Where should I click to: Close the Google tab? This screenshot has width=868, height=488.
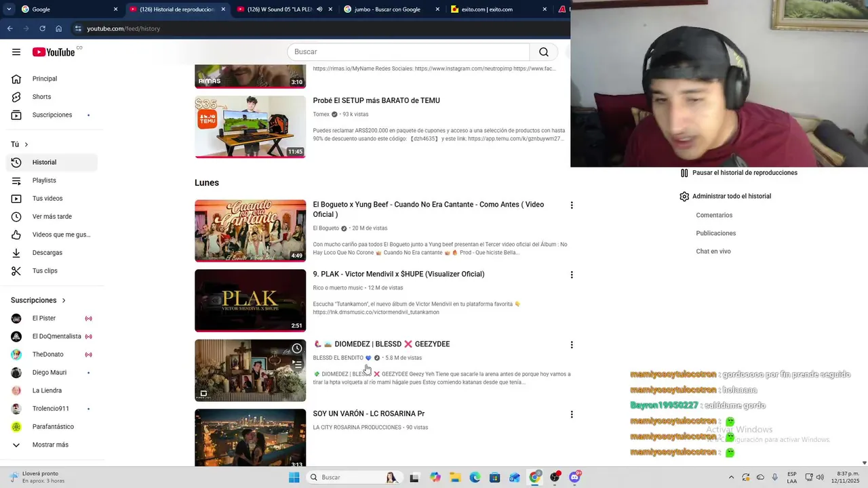(115, 9)
